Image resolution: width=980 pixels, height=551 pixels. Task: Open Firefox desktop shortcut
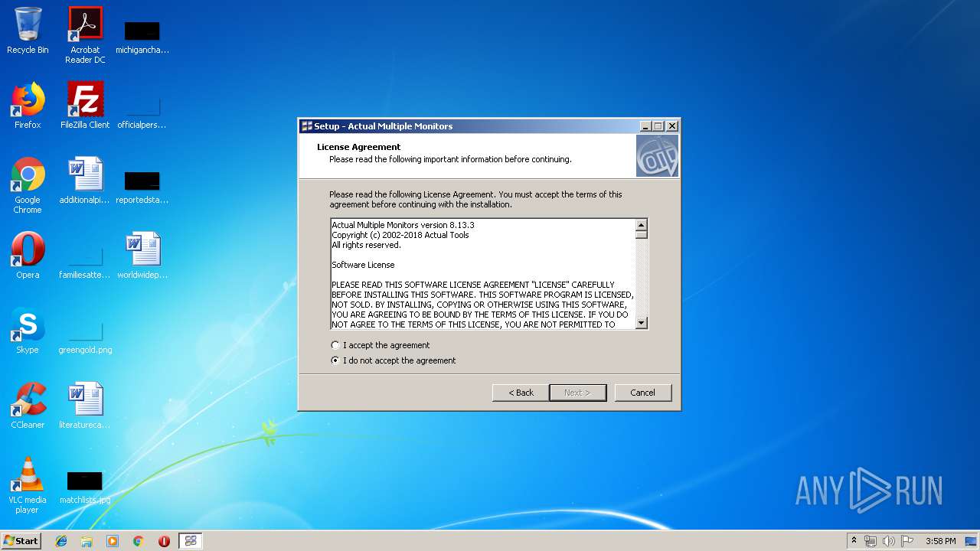(x=28, y=106)
